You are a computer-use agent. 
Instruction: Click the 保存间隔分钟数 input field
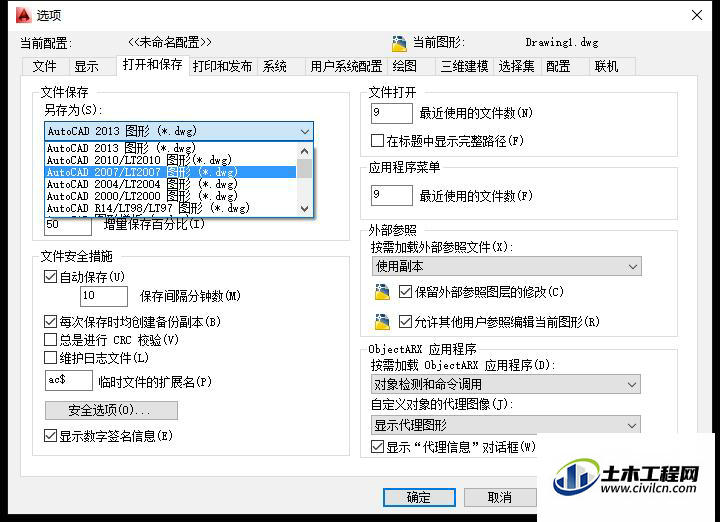point(104,296)
